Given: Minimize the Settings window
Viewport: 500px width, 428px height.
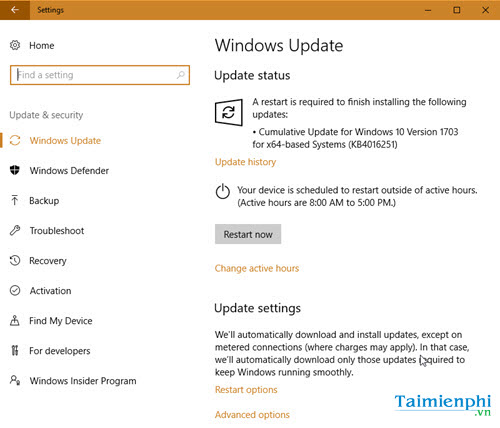Looking at the screenshot, I should (x=428, y=10).
